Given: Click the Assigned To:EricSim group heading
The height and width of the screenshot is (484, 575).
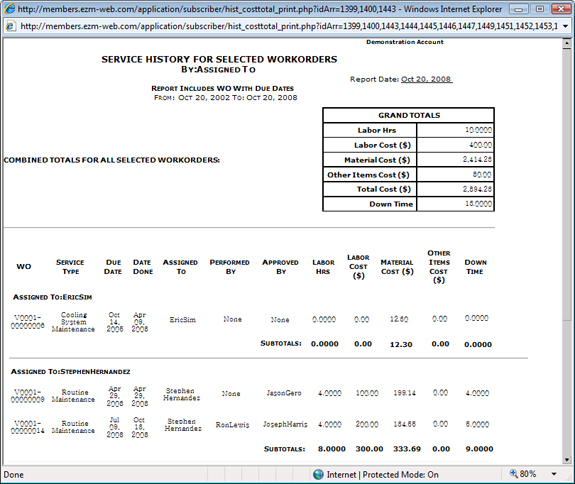Looking at the screenshot, I should (52, 297).
